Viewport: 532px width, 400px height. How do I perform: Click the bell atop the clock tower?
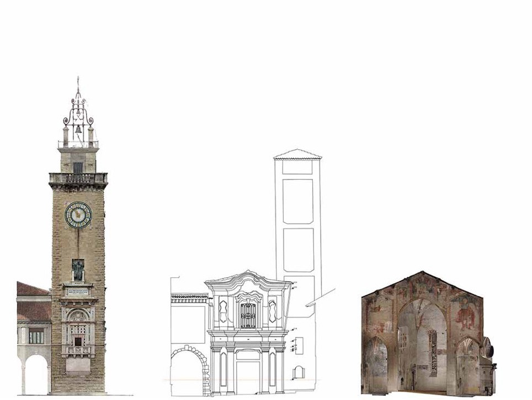tap(78, 129)
